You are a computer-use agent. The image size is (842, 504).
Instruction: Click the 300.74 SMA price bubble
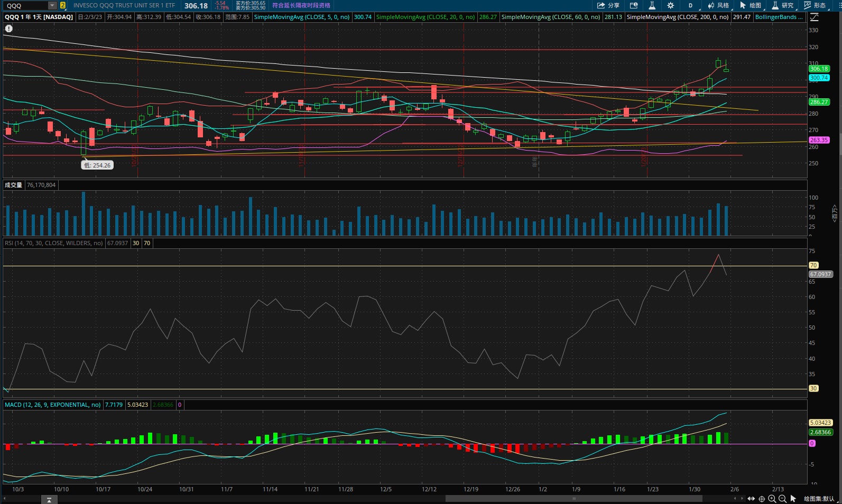[x=819, y=78]
